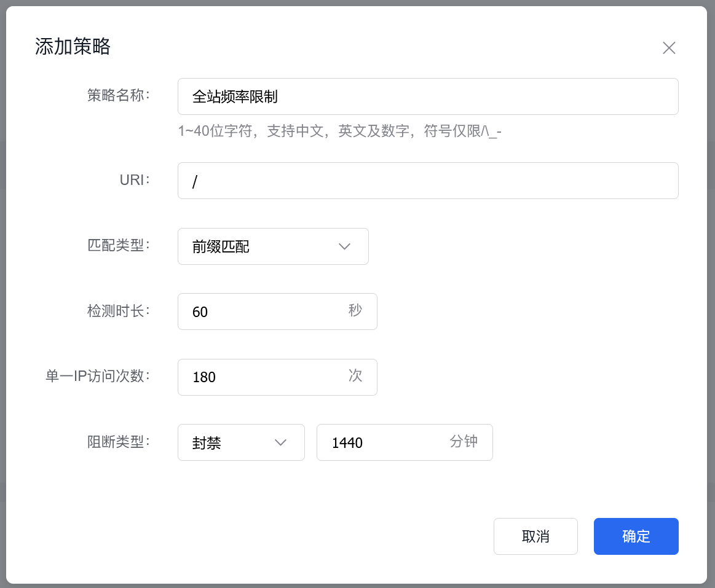This screenshot has height=588, width=715.
Task: Confirm with the 确定 button
Action: 636,536
